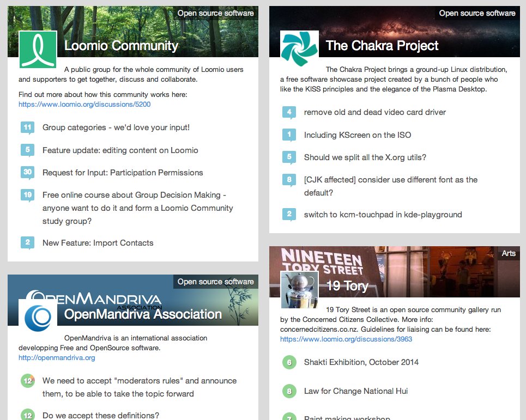Open '[CJK affected] consider use different font' discussion
526x420 pixels.
[x=390, y=186]
